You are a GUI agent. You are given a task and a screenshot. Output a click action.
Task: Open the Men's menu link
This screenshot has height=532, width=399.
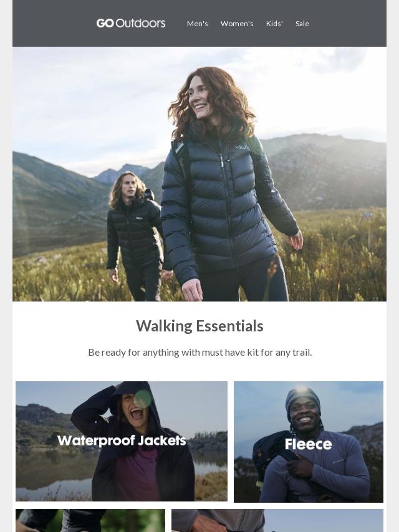197,24
